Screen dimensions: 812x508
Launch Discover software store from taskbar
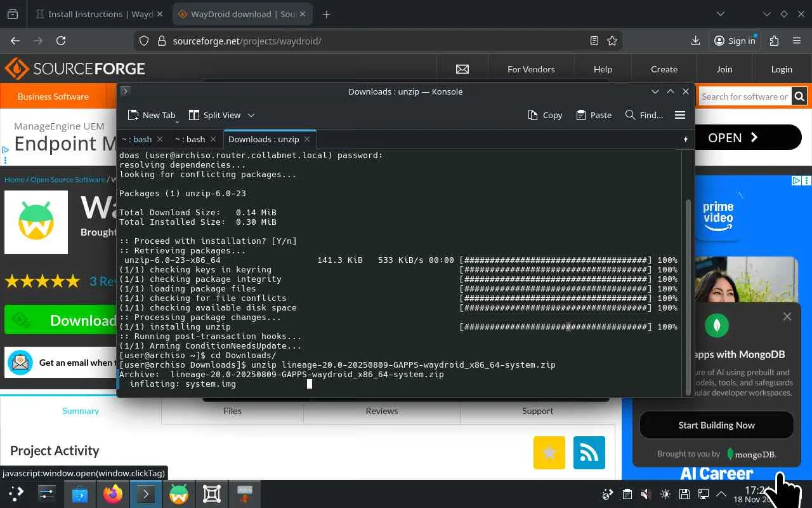pos(80,493)
